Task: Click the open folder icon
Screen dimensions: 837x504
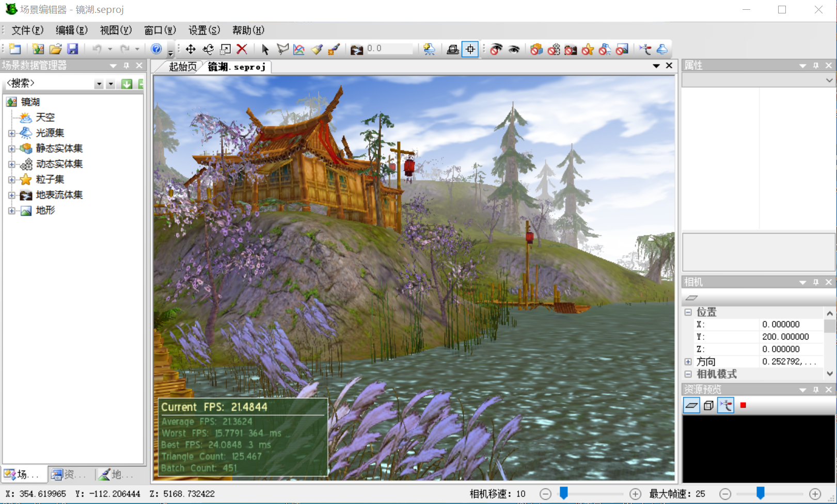Action: (56, 49)
